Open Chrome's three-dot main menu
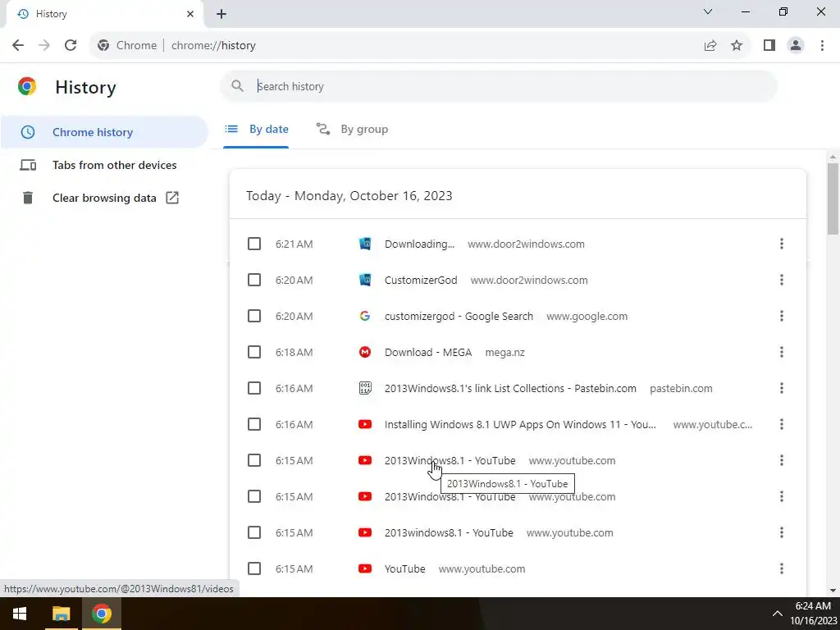This screenshot has height=630, width=840. tap(822, 46)
